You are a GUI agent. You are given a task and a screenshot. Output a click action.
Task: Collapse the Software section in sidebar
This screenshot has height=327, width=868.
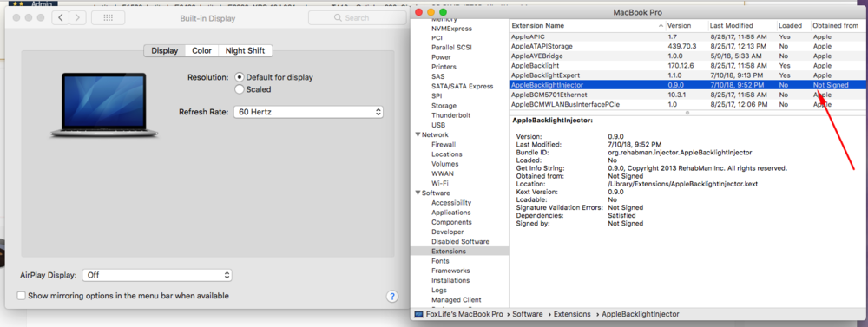tap(418, 193)
